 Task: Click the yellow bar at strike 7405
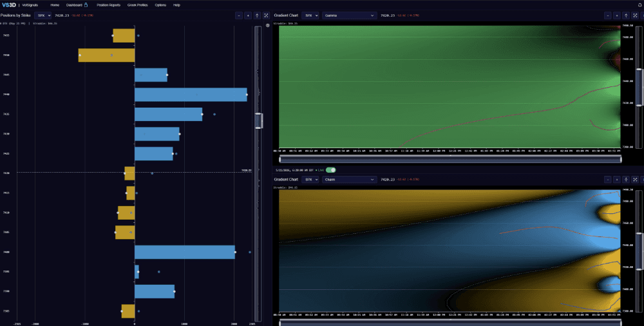pyautogui.click(x=125, y=233)
